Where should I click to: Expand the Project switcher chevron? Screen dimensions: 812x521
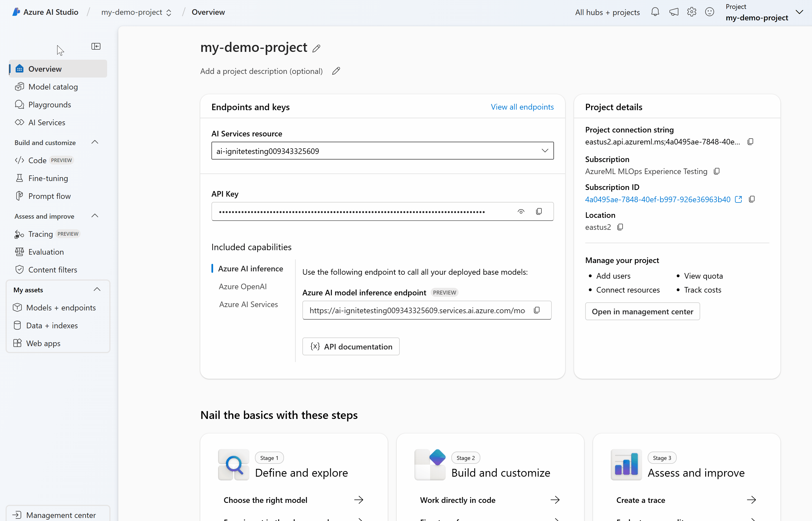[799, 12]
